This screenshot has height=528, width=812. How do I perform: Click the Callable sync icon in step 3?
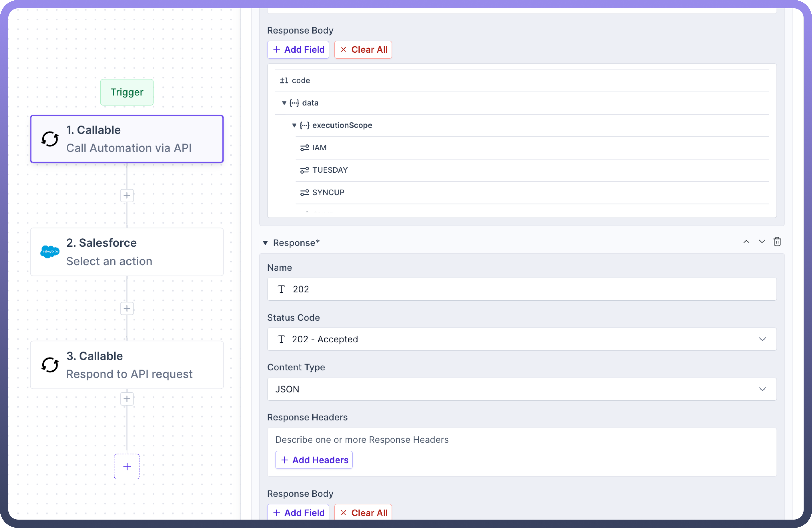(50, 365)
